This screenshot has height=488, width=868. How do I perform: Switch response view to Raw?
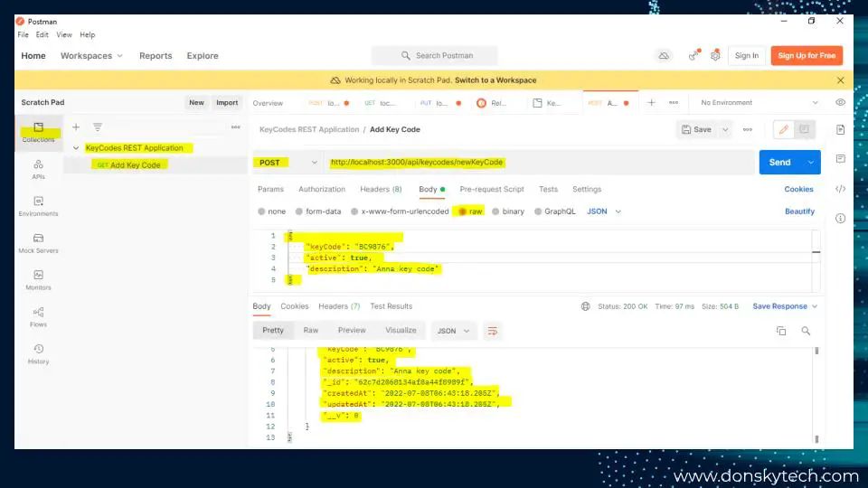pos(310,331)
